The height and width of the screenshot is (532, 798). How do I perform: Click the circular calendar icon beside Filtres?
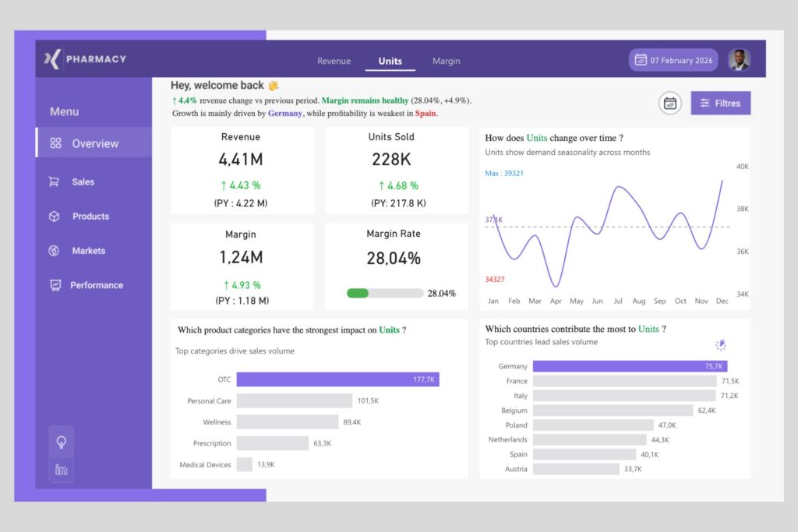(x=669, y=102)
